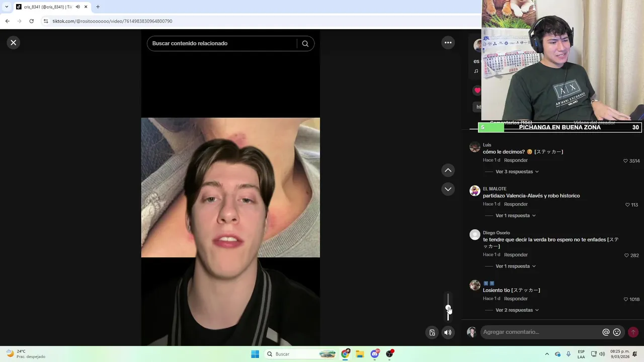Open Discord from the taskbar
Screen dimensions: 644x362
tap(375, 354)
